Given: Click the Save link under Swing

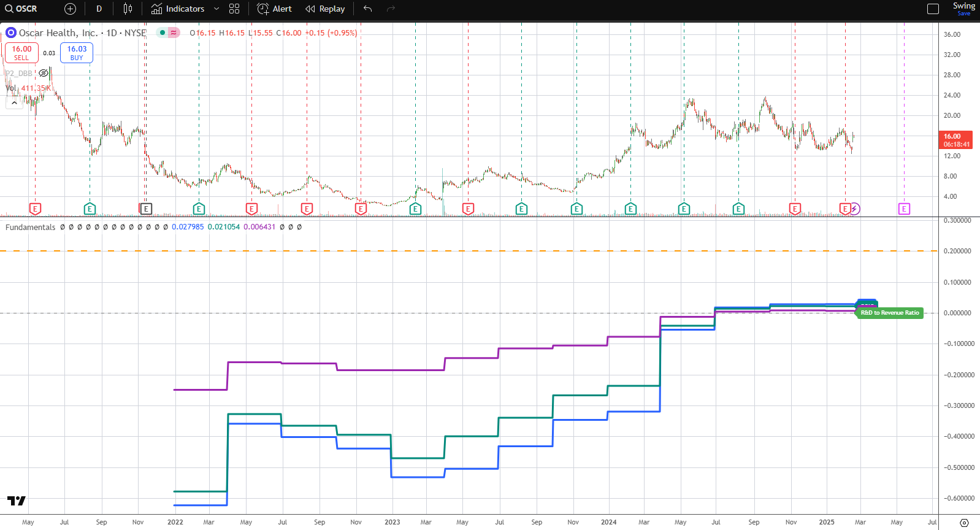Looking at the screenshot, I should point(964,13).
